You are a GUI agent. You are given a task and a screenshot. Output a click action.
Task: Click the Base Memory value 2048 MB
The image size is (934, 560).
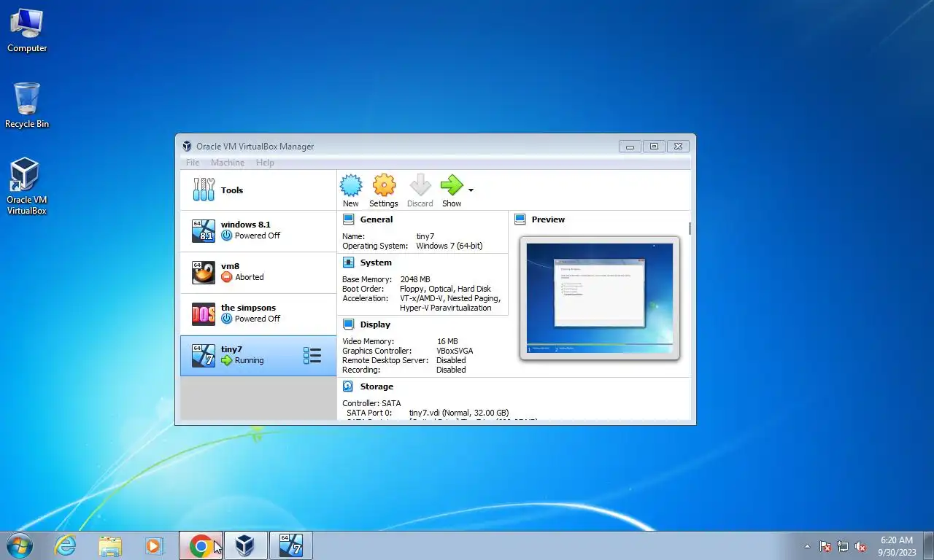point(415,279)
